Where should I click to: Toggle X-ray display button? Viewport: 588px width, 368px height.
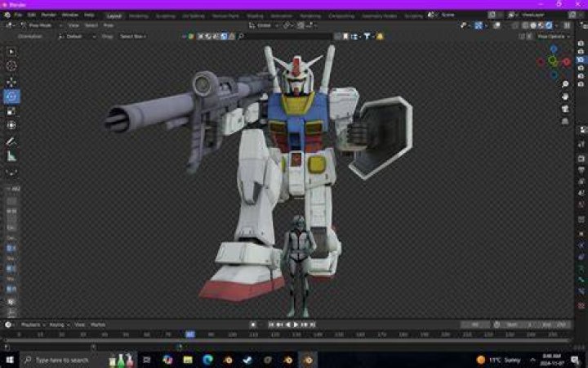click(x=515, y=25)
